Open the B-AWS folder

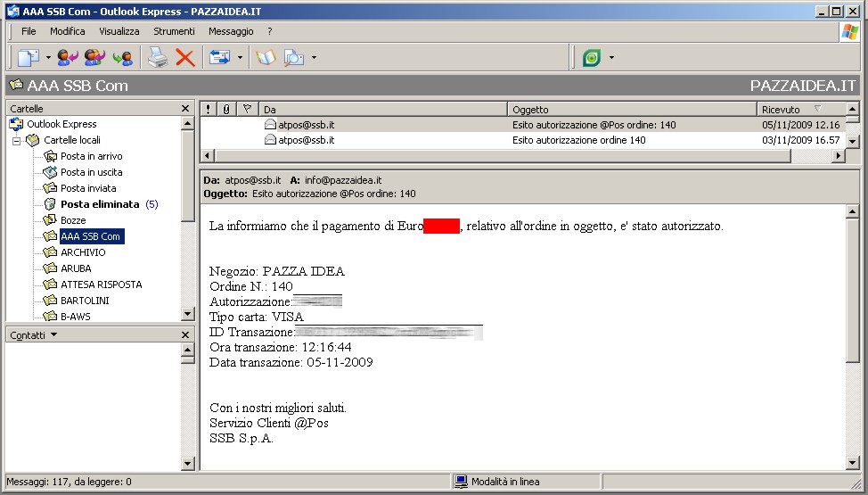coord(75,316)
